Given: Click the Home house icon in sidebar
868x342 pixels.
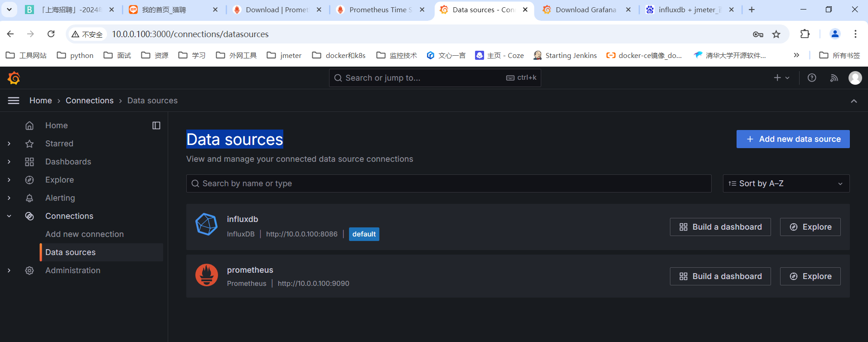Looking at the screenshot, I should point(29,125).
